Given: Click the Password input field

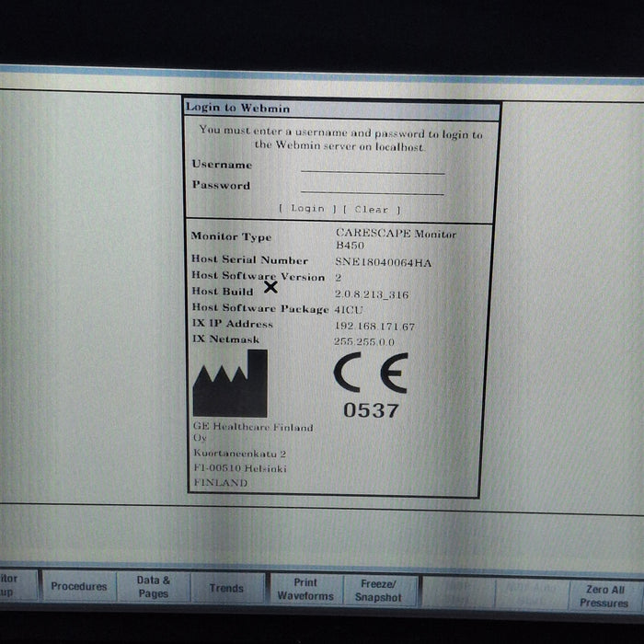Looking at the screenshot, I should (x=372, y=188).
